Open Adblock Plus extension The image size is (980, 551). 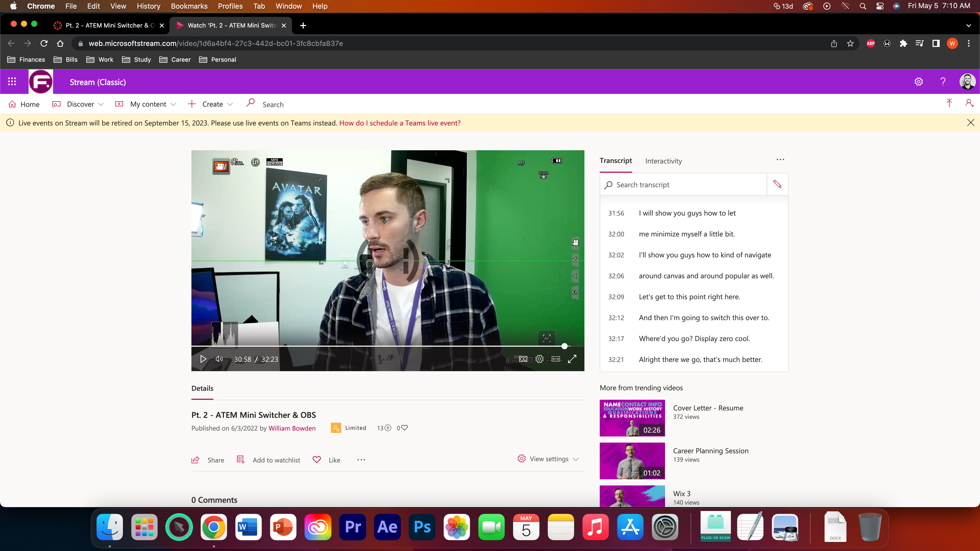(871, 43)
